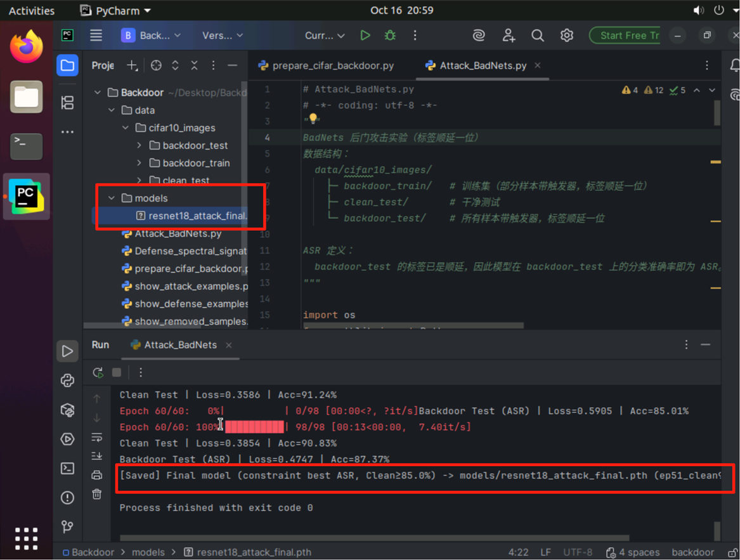Toggle the Project tool window folder icon

tap(67, 65)
